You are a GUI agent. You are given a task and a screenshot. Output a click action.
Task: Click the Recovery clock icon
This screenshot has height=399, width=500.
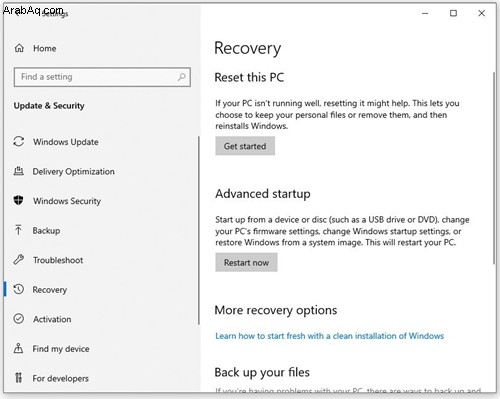19,289
